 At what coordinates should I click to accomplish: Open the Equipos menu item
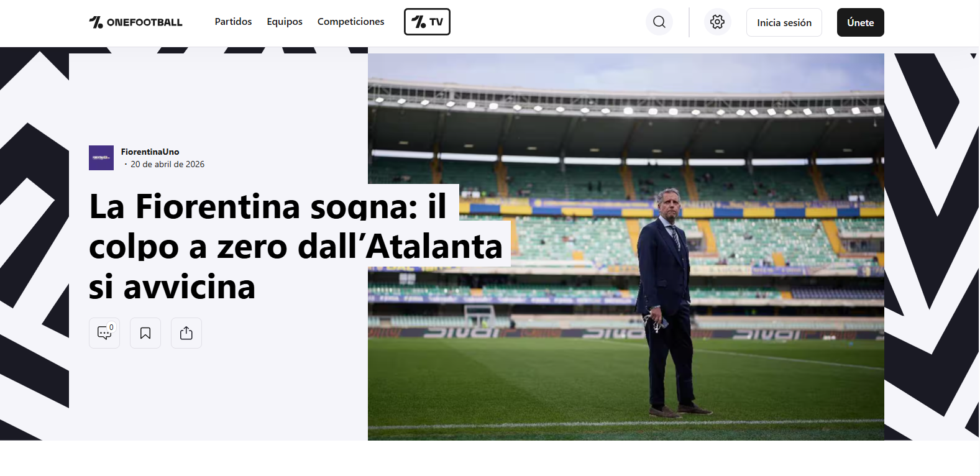click(285, 21)
